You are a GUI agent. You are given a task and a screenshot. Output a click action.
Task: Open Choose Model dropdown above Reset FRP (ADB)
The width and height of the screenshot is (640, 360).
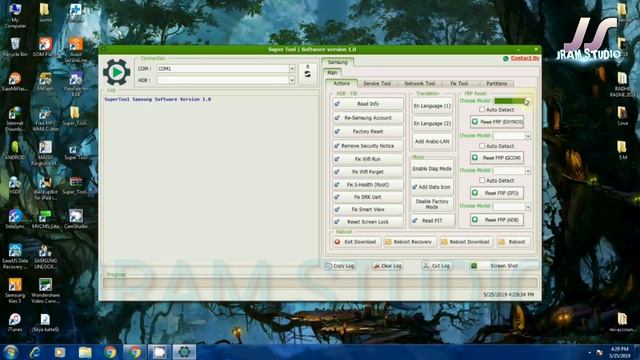tap(528, 207)
